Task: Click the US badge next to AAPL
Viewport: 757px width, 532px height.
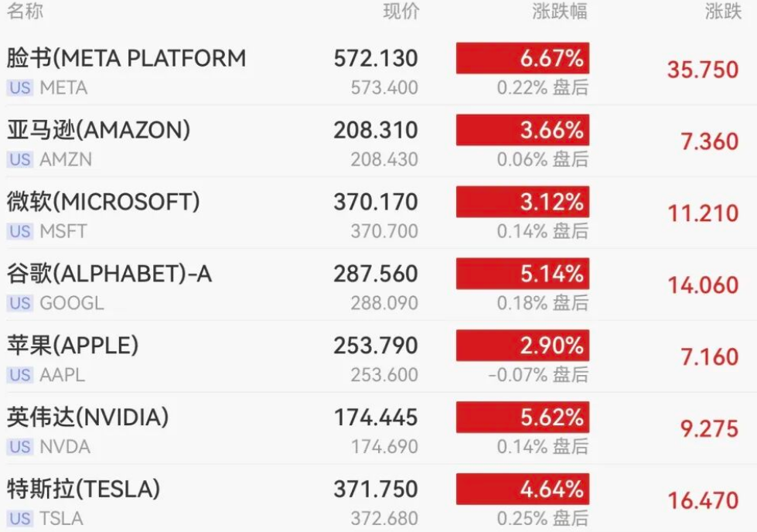Action: pyautogui.click(x=20, y=375)
